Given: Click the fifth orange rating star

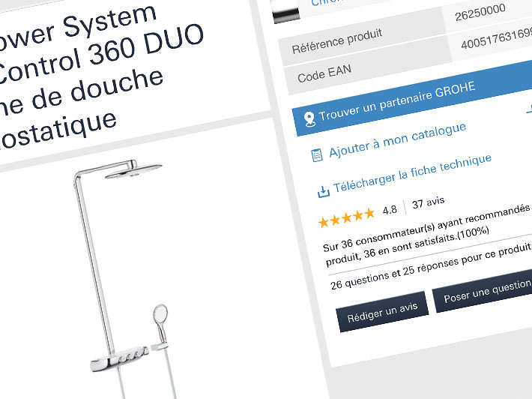Looking at the screenshot, I should click(x=369, y=213).
